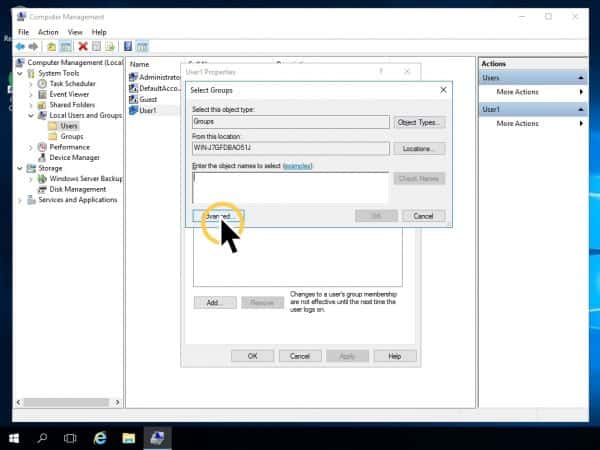The width and height of the screenshot is (600, 450).
Task: Click the blue Help toolbar icon
Action: [128, 46]
